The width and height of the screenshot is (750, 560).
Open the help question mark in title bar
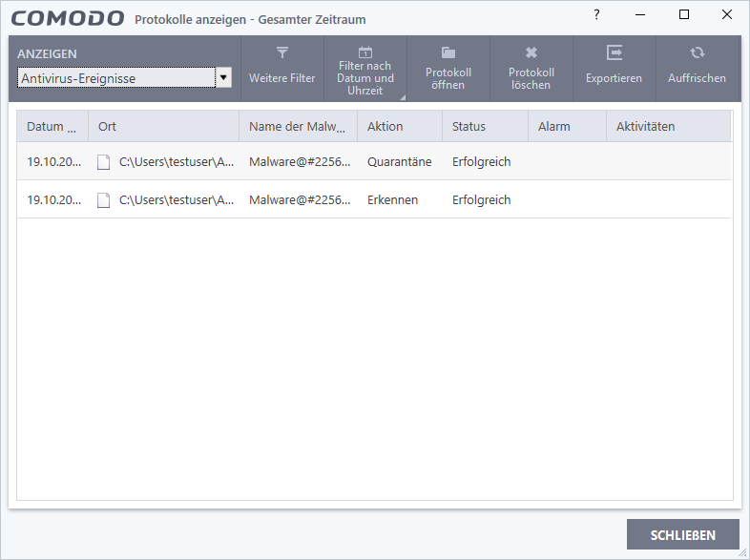[597, 14]
